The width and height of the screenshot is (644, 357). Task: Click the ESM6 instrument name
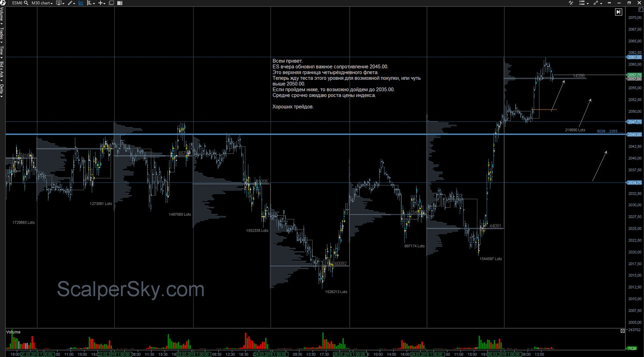point(17,3)
